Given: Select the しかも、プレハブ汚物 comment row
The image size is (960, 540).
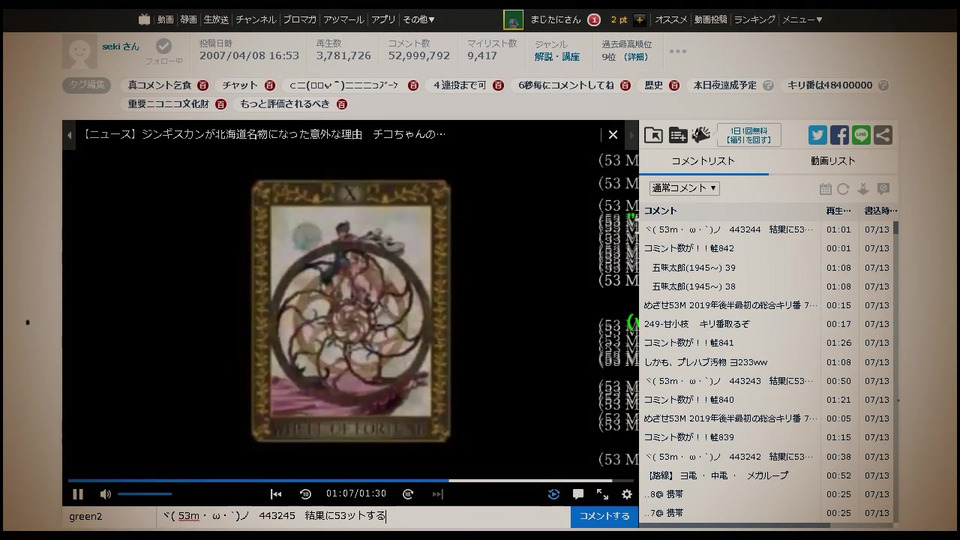Looking at the screenshot, I should click(x=766, y=362).
